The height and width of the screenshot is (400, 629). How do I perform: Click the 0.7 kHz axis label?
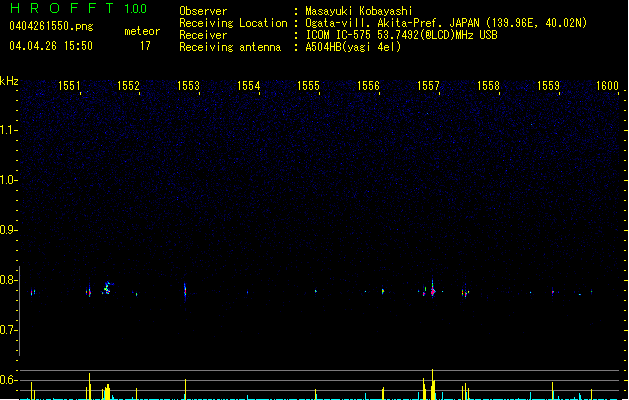pyautogui.click(x=8, y=330)
